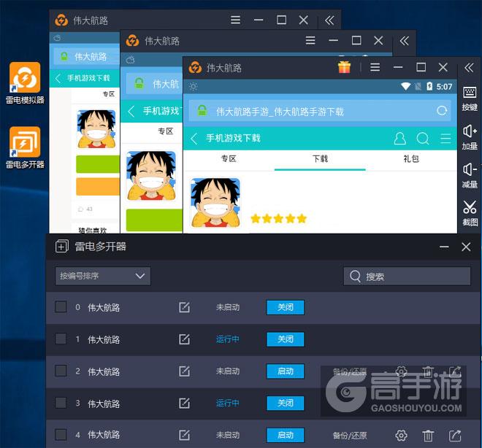Click 关闭 button for instance 3
Screen dimensions: 482x448
[286, 403]
